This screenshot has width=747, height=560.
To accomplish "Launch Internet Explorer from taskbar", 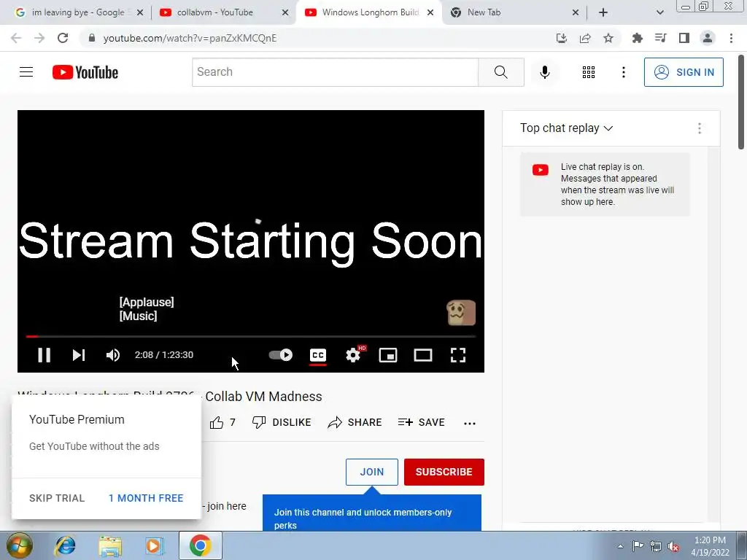I will pos(65,545).
